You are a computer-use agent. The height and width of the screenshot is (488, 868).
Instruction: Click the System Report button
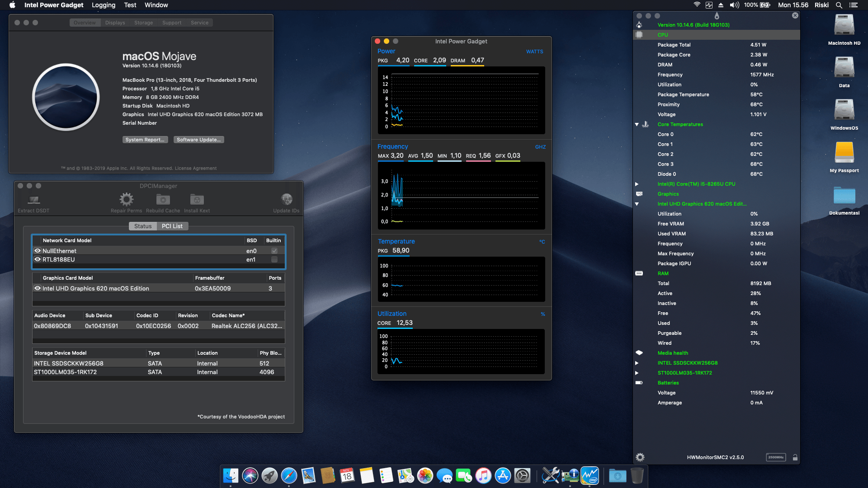point(145,139)
